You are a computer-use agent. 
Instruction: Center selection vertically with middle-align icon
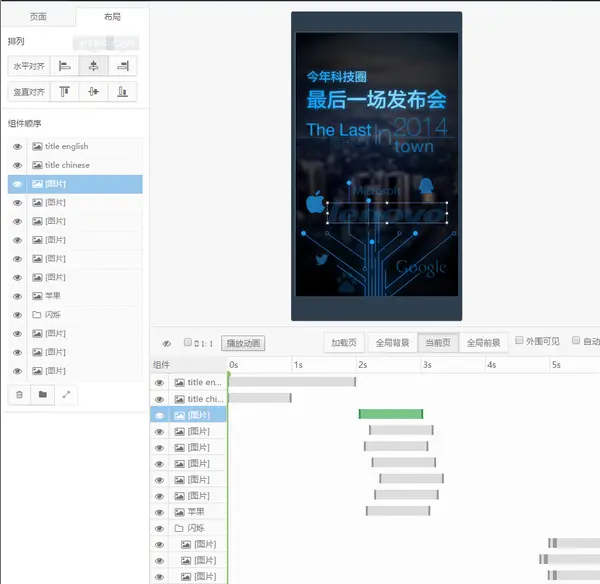pyautogui.click(x=93, y=92)
